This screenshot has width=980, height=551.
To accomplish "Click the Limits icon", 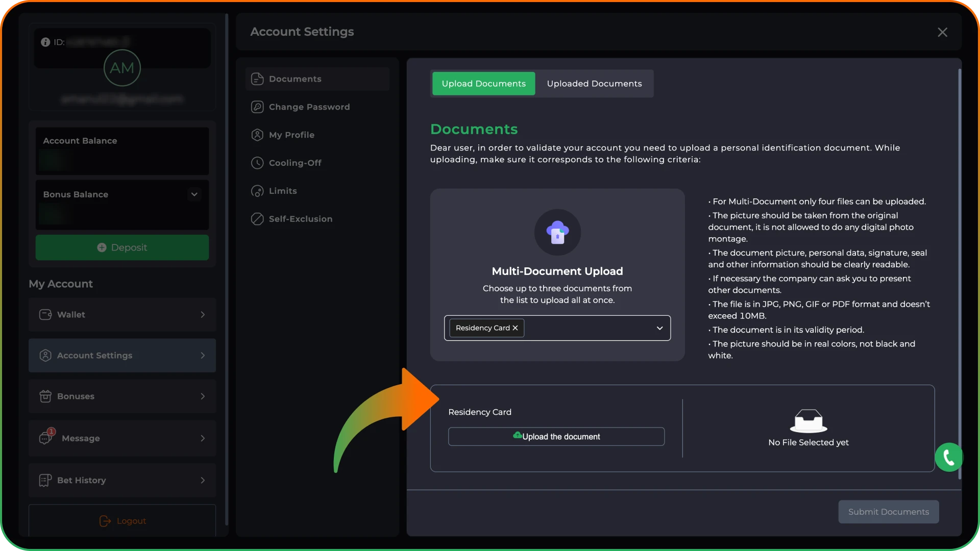I will click(x=257, y=191).
